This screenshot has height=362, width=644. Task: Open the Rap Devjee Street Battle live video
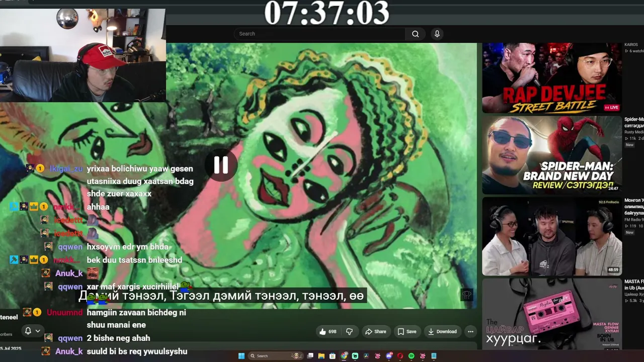(552, 78)
